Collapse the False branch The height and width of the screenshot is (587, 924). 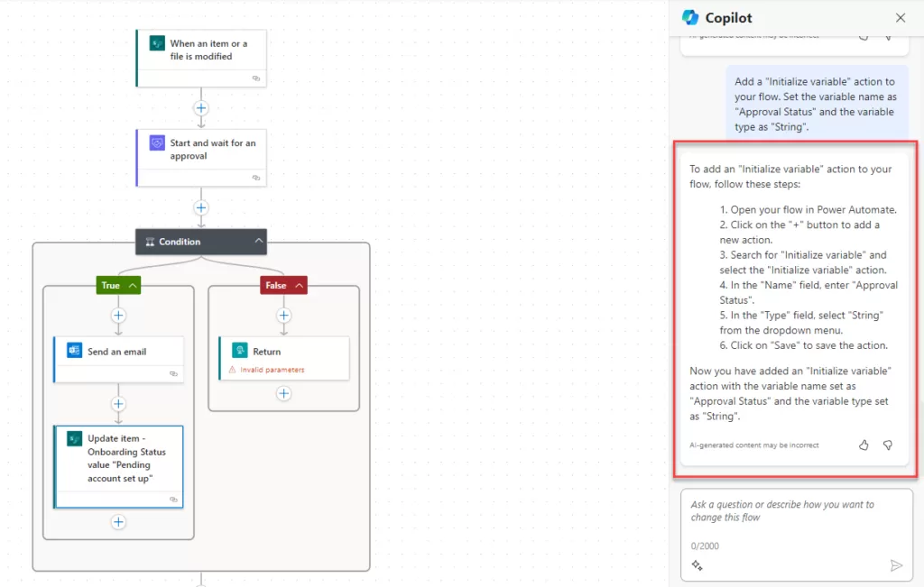[x=300, y=286]
